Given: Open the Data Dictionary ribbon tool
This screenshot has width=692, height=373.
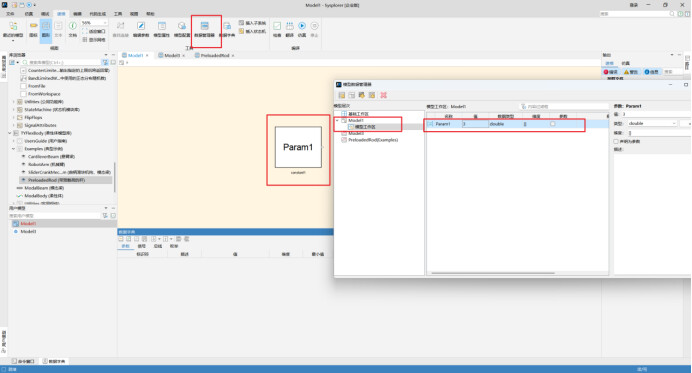Looking at the screenshot, I should [227, 29].
